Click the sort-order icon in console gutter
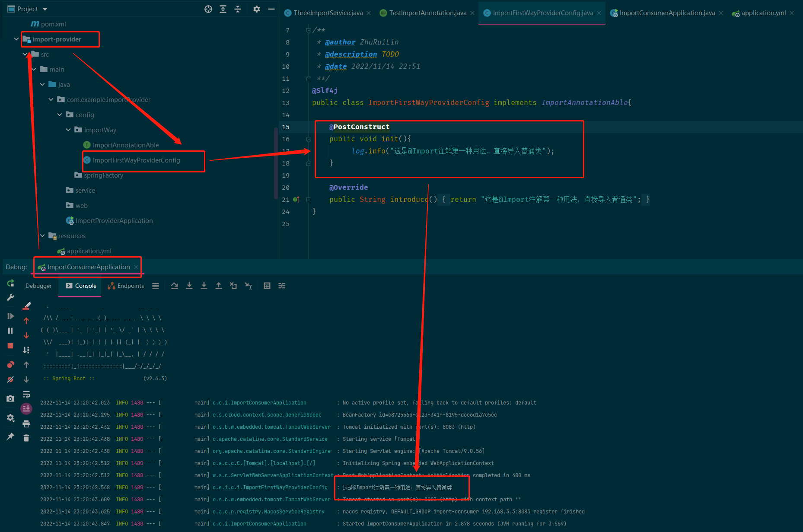Image resolution: width=803 pixels, height=532 pixels. [26, 350]
